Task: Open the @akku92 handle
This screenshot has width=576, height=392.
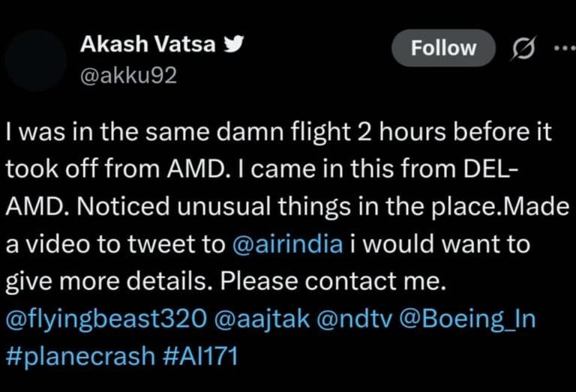Action: coord(128,75)
